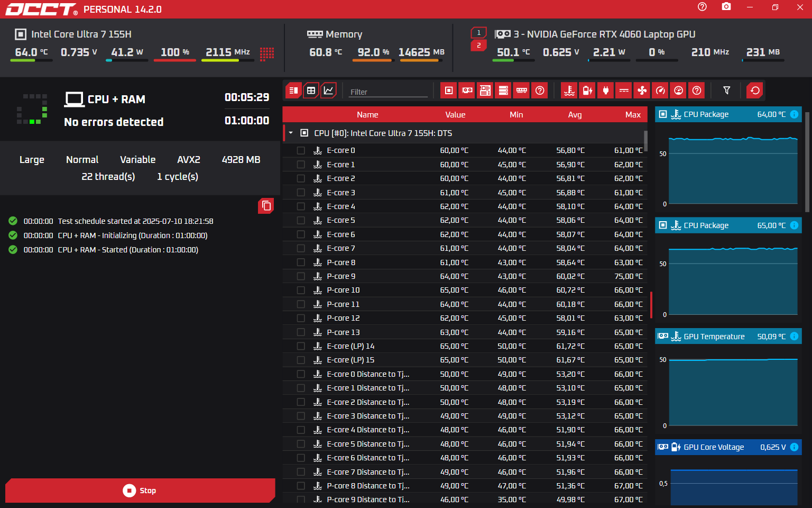Switch to the graph-only sensor view
The height and width of the screenshot is (508, 812).
click(328, 90)
